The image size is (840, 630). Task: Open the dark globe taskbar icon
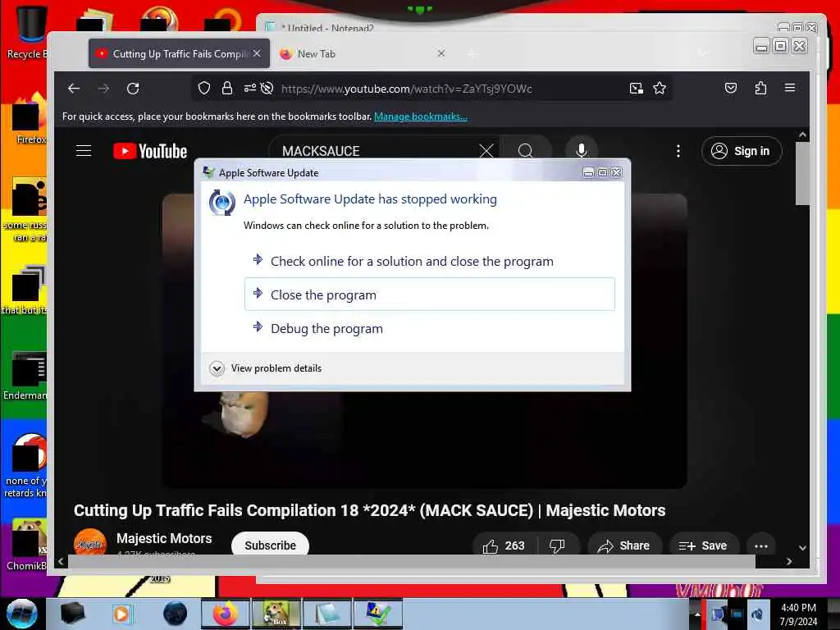[175, 614]
